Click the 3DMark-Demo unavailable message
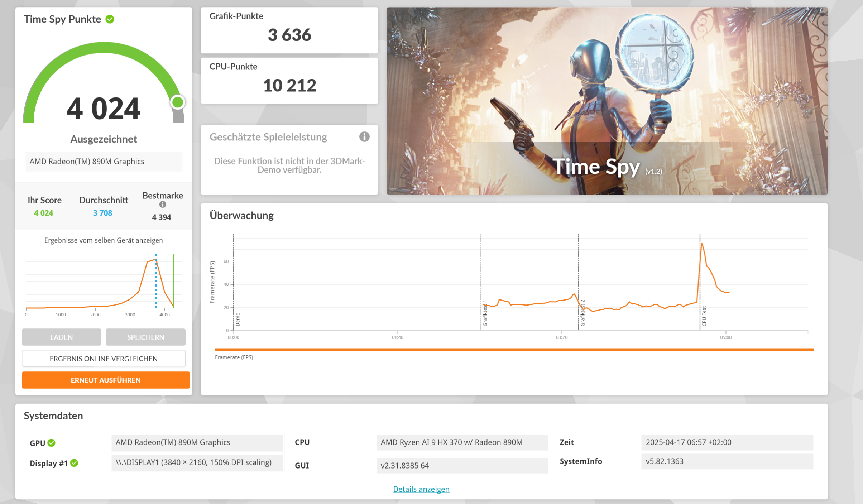 coord(289,165)
